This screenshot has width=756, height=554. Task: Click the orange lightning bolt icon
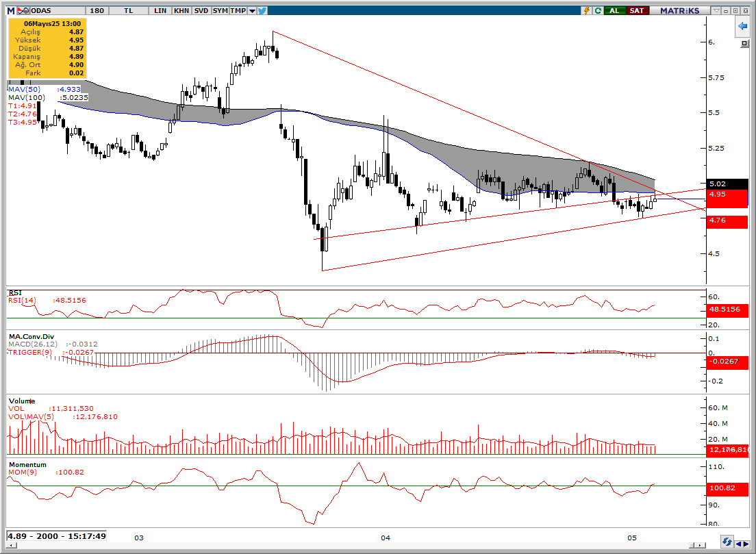click(x=587, y=10)
